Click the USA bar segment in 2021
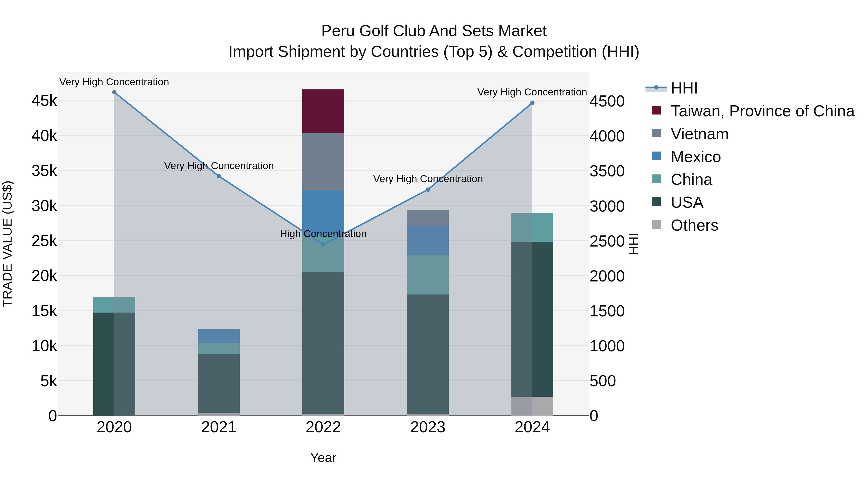Viewport: 868px width, 488px height. point(219,384)
